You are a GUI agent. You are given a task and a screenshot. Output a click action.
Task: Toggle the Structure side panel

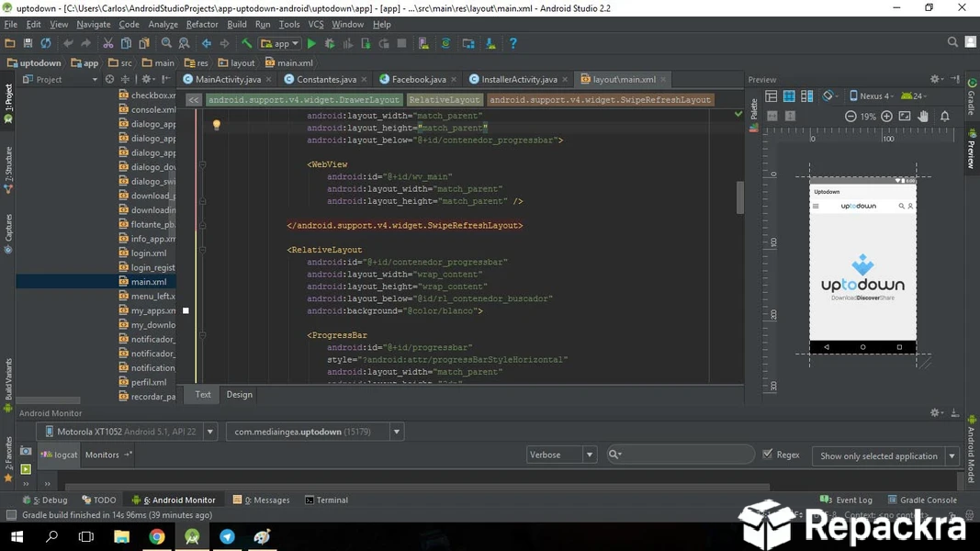8,169
